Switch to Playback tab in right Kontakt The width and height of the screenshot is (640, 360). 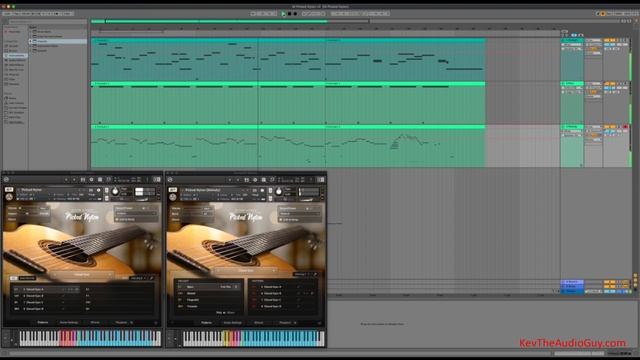click(285, 322)
